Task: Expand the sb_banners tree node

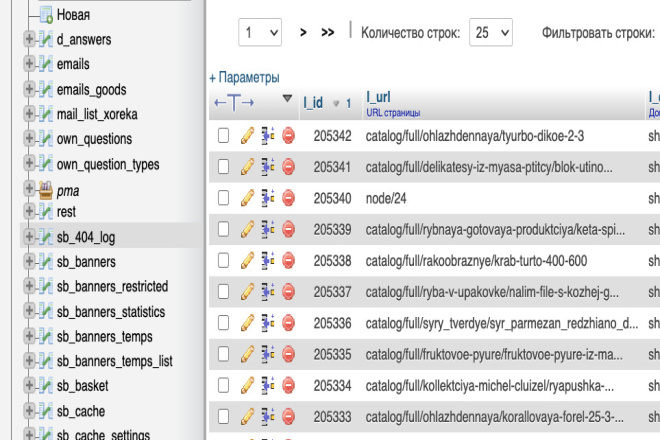Action: click(29, 261)
